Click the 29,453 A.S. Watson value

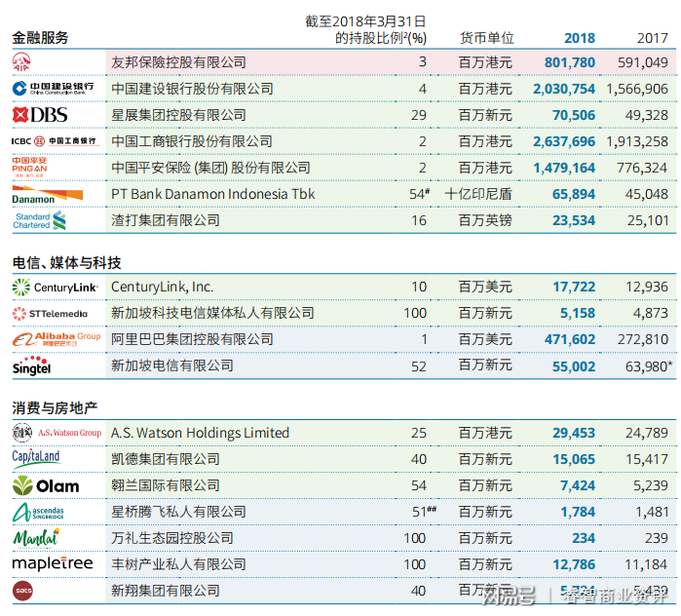pyautogui.click(x=574, y=433)
